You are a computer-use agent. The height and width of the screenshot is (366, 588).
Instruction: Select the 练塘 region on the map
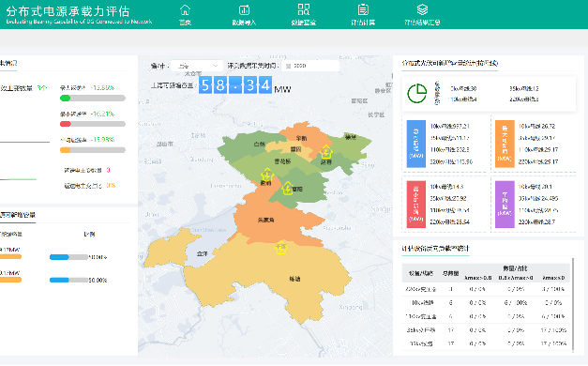coord(294,279)
